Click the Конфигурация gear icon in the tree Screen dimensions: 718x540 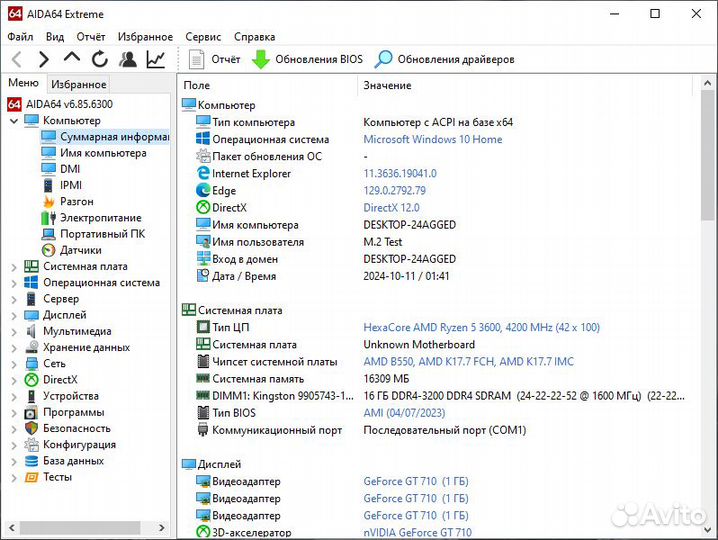(31, 445)
